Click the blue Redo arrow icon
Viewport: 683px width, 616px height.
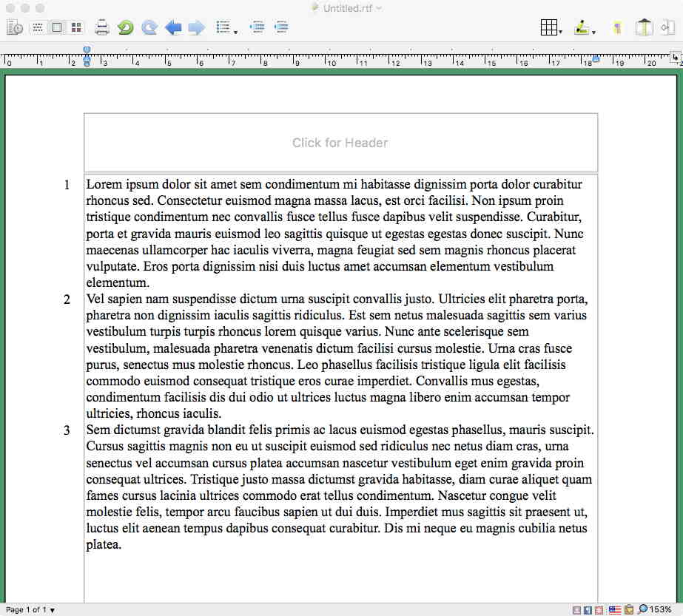tap(149, 28)
